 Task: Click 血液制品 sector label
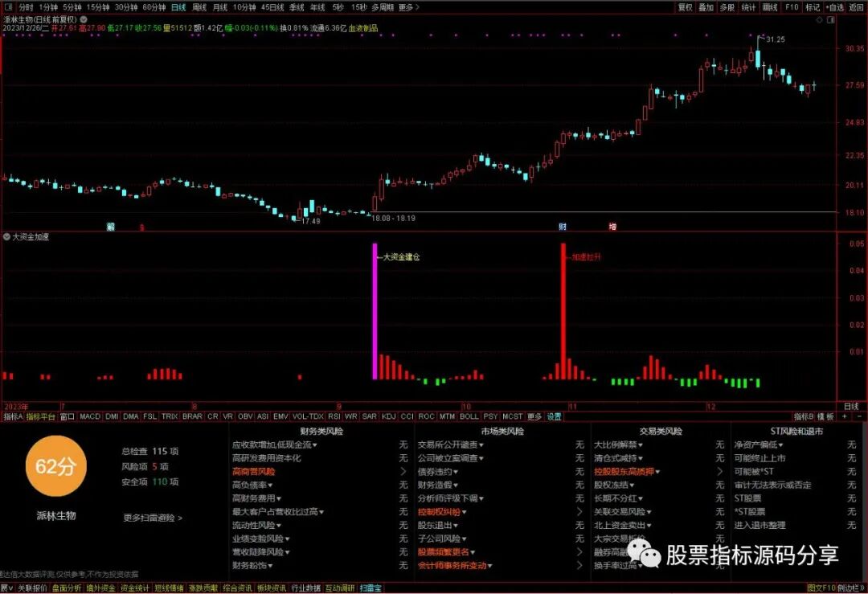[363, 27]
